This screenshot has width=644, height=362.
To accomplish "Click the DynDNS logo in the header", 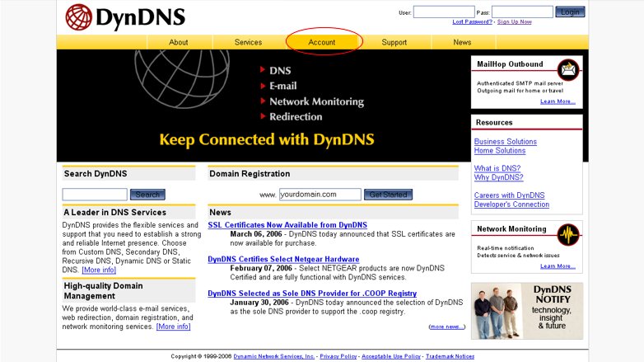I will coord(125,16).
